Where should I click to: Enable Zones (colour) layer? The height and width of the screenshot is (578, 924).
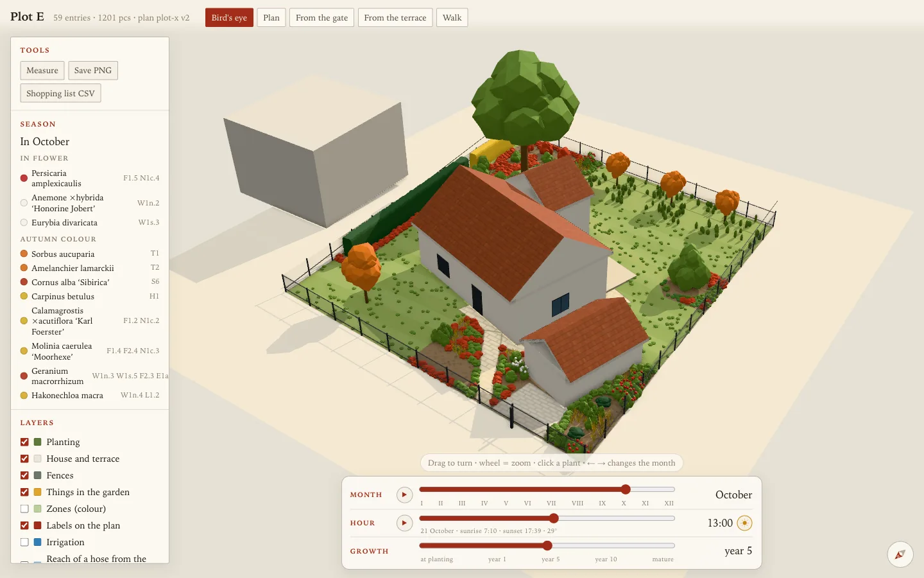(24, 509)
